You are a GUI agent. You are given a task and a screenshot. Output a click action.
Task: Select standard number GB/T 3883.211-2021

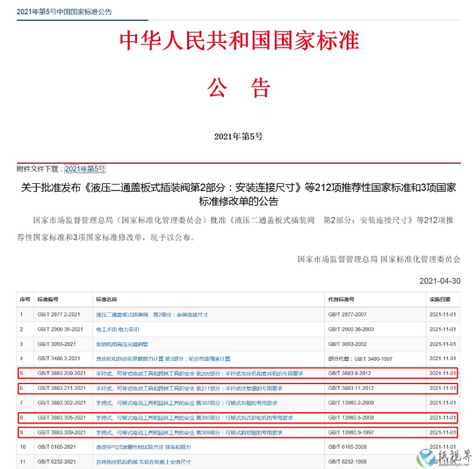(x=62, y=388)
